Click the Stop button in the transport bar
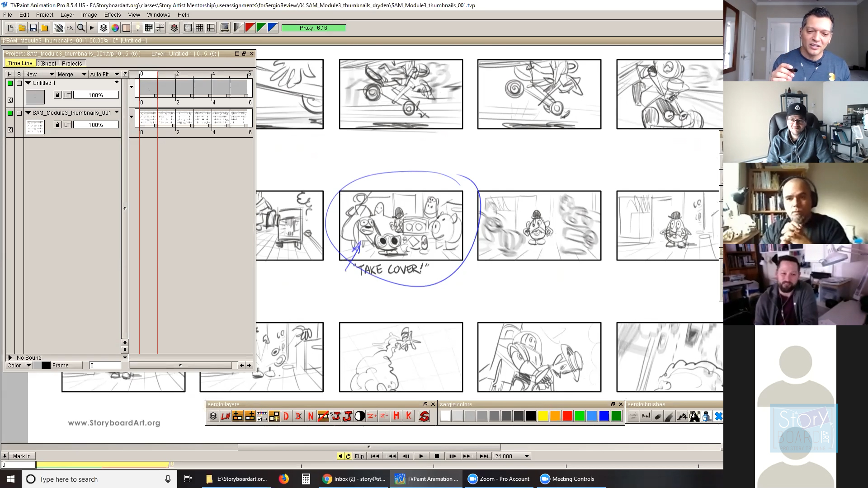The height and width of the screenshot is (488, 868). (437, 456)
